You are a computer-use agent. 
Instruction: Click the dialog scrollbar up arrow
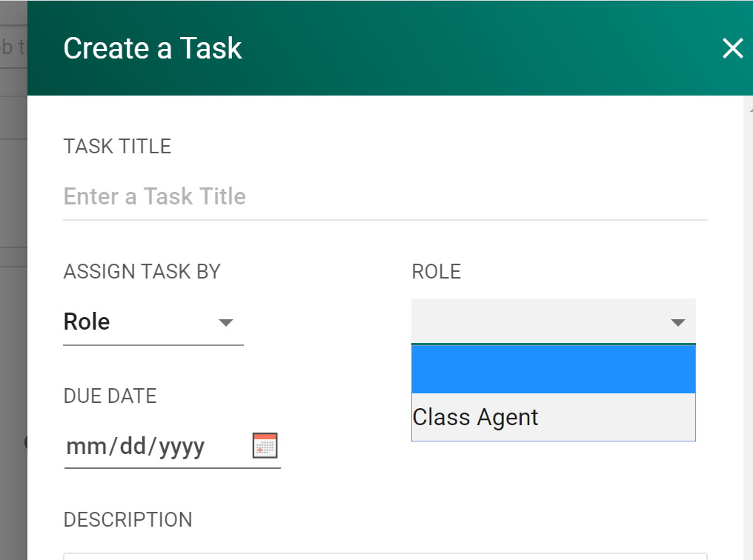coord(749,109)
